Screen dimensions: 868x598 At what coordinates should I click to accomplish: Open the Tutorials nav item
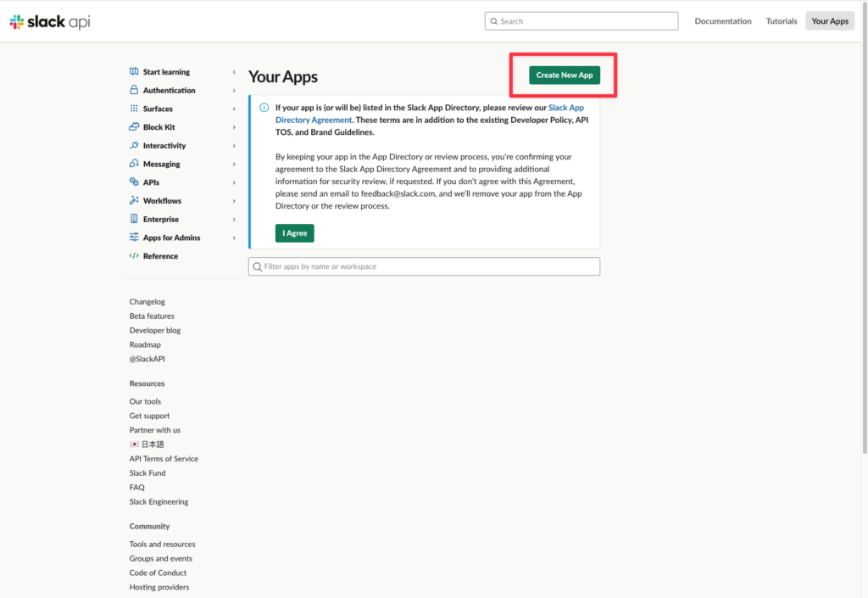coord(782,21)
